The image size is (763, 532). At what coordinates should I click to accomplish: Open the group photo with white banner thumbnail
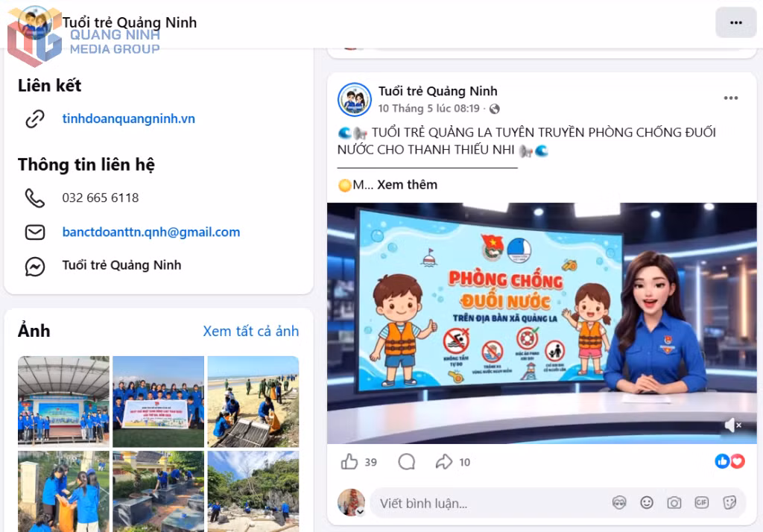point(158,402)
